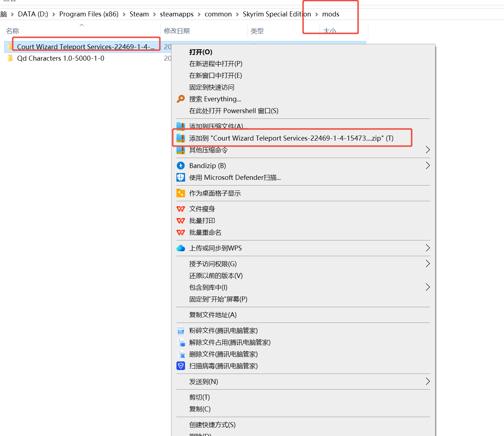Expand the Bandizip submenu arrow

click(x=428, y=166)
